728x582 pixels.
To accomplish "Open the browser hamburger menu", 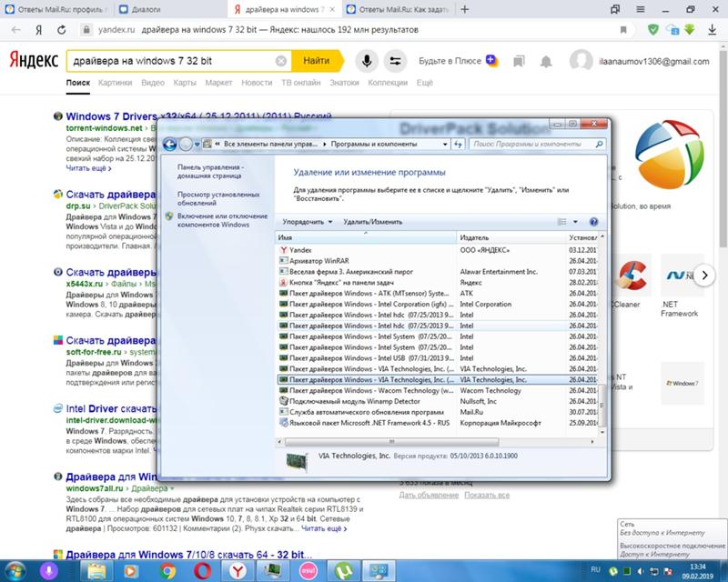I will [x=641, y=9].
